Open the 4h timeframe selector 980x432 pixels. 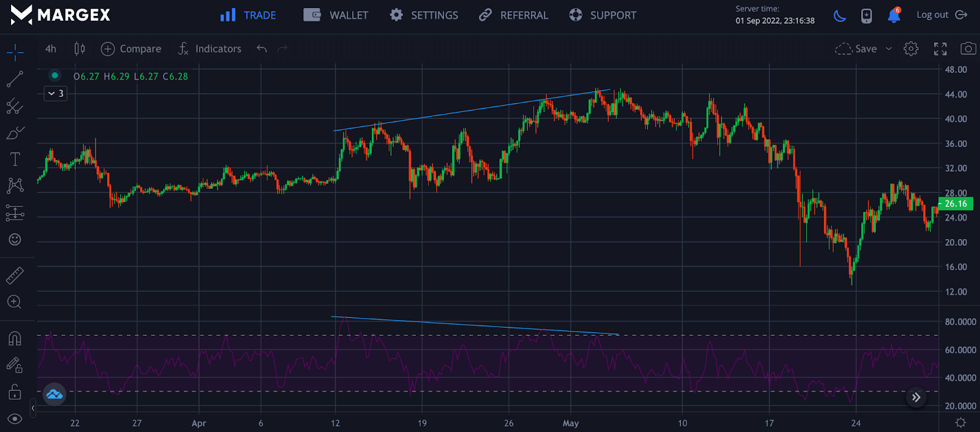click(x=51, y=49)
